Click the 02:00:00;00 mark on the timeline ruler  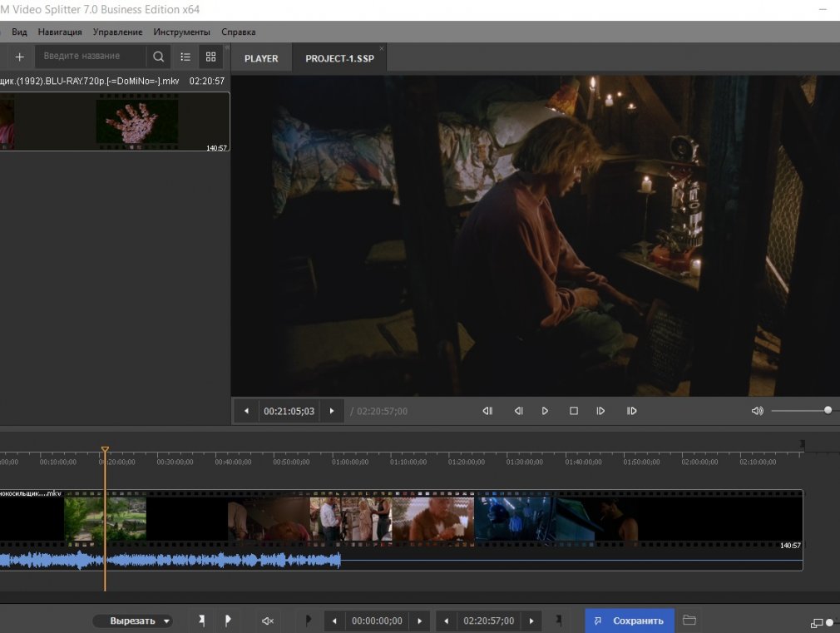(x=699, y=462)
